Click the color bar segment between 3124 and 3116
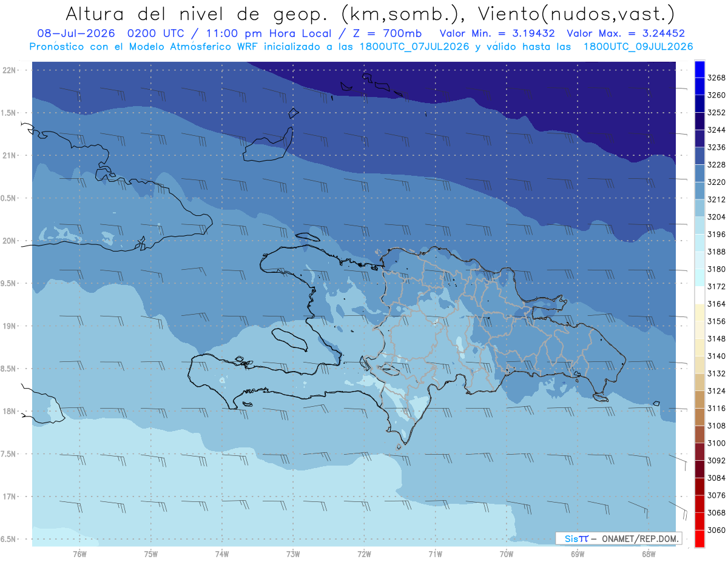 [x=699, y=400]
